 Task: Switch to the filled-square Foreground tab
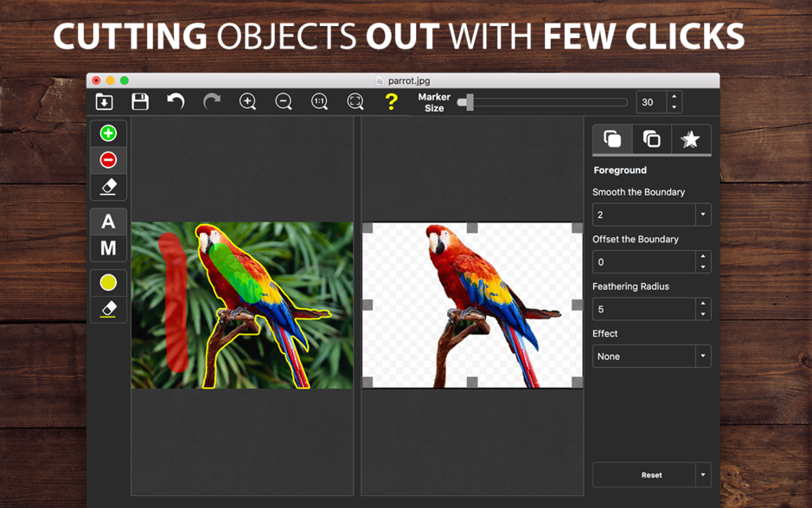click(x=612, y=138)
